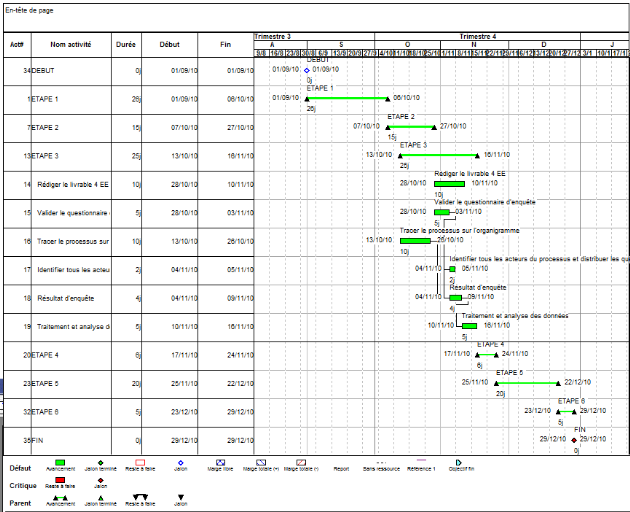
Task: Select the ETAPE 5 summary bar in Gantt chart
Action: click(x=527, y=383)
